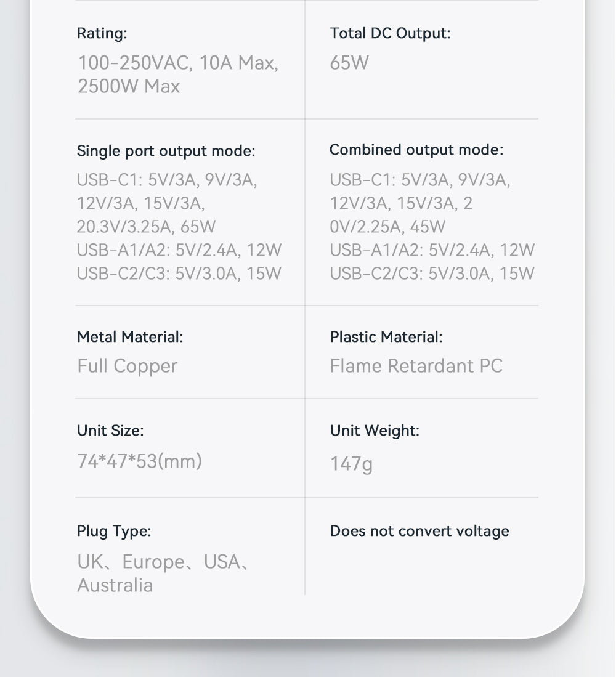Screen dimensions: 616x677
Task: Click the Full Copper value
Action: pyautogui.click(x=127, y=366)
